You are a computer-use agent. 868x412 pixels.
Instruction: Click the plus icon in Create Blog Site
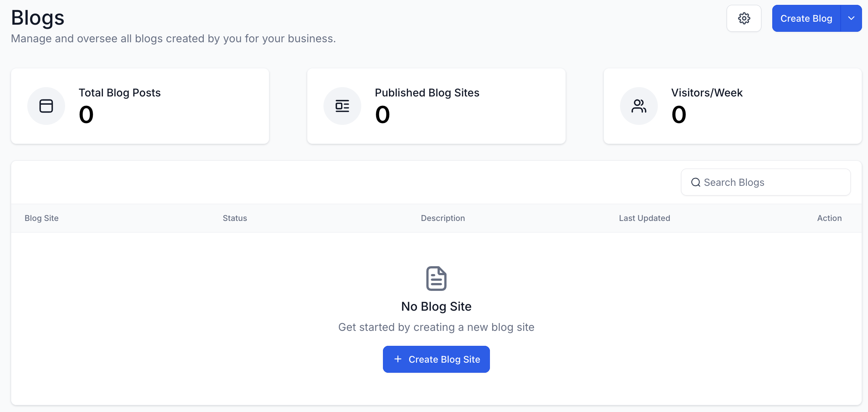coord(398,359)
